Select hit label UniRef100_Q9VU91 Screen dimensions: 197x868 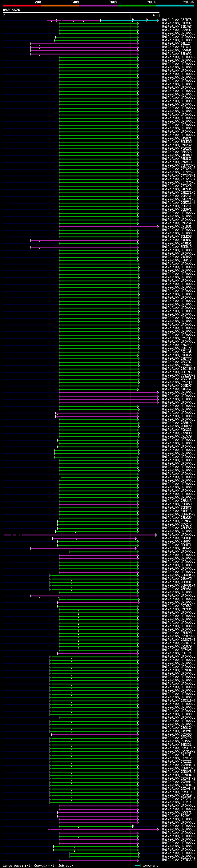click(177, 50)
